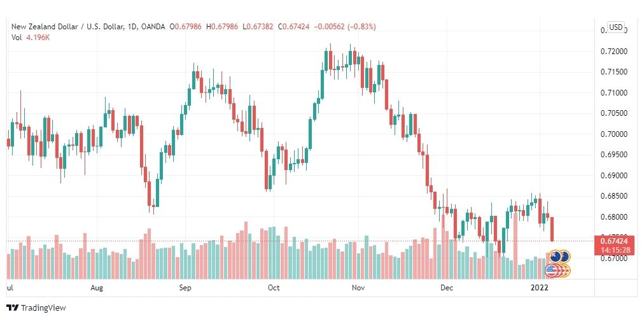
Task: Click the 0.67424 current price label
Action: coord(612,241)
